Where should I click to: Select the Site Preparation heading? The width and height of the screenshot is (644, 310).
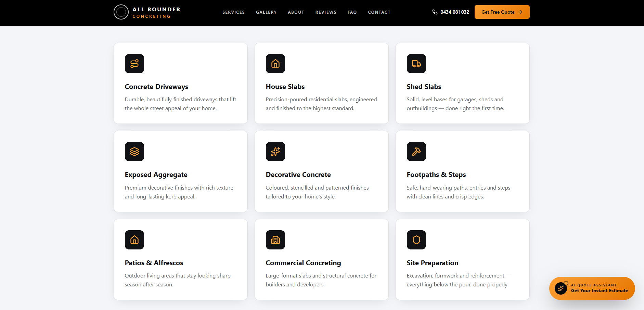click(433, 263)
